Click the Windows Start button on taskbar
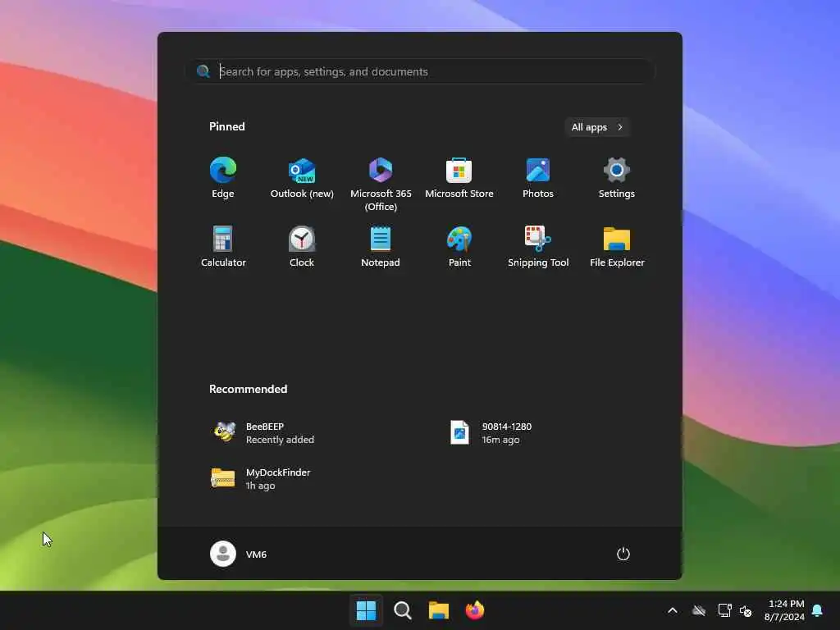Viewport: 840px width, 630px height. (366, 610)
